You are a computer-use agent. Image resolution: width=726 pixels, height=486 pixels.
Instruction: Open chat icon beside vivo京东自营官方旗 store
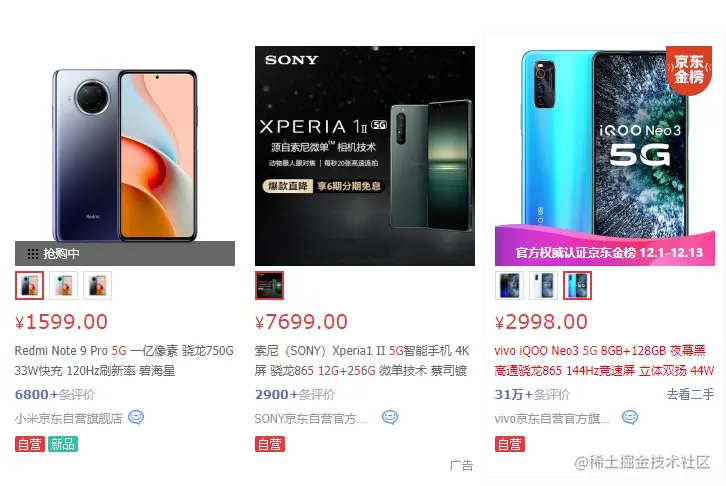[x=630, y=417]
